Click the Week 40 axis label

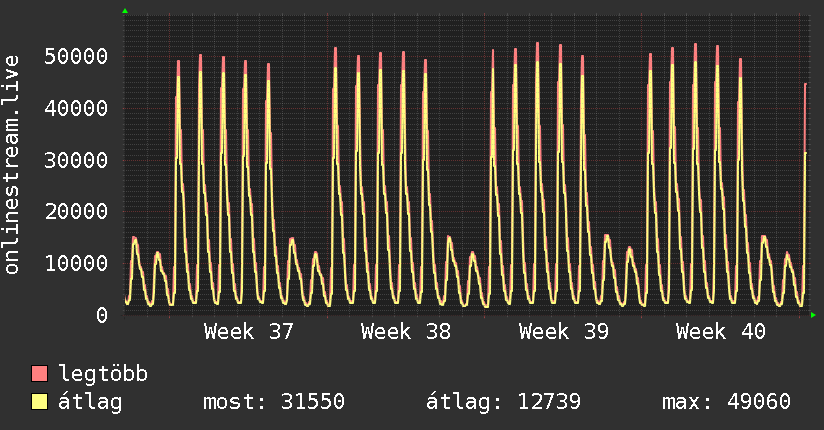coord(720,332)
